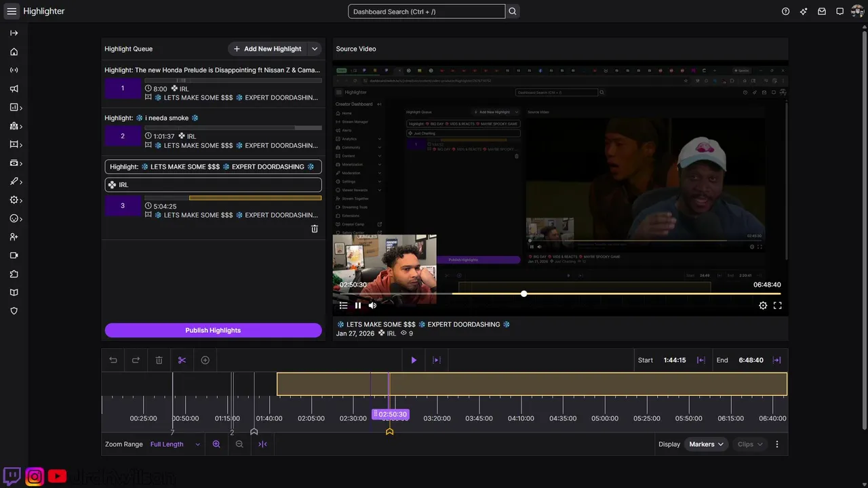868x488 pixels.
Task: Open Safety Center shield icon in sidebar
Action: pyautogui.click(x=14, y=311)
